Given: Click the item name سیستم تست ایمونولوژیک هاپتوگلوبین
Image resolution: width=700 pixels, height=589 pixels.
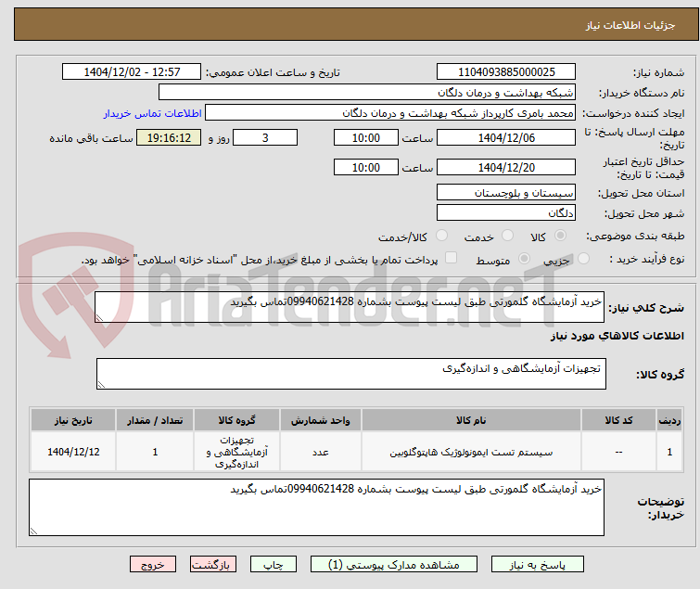Looking at the screenshot, I should click(x=471, y=453).
